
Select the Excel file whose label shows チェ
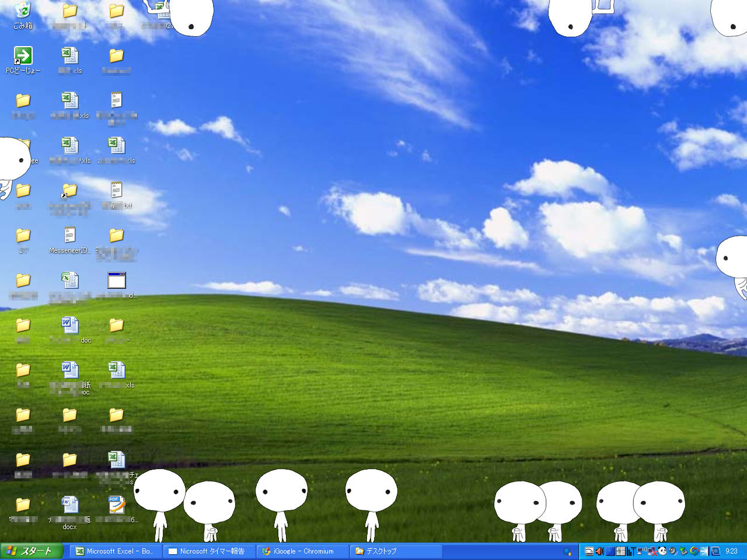coord(116,467)
